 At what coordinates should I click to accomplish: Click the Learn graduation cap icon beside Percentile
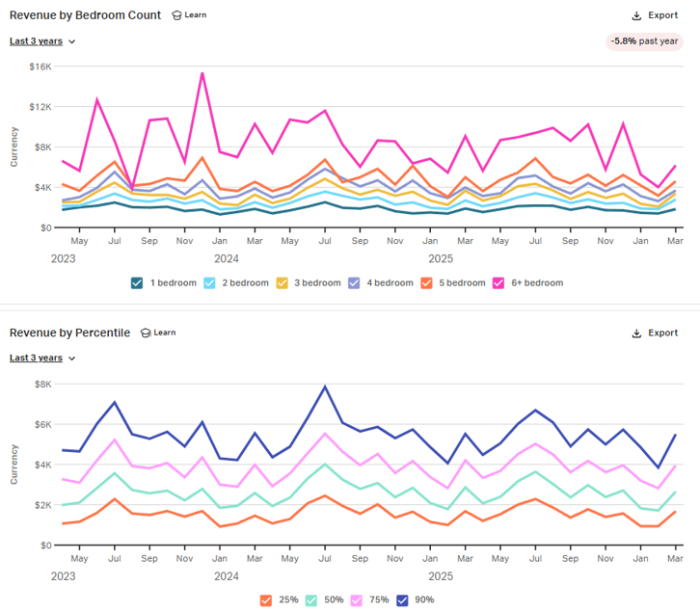point(146,333)
